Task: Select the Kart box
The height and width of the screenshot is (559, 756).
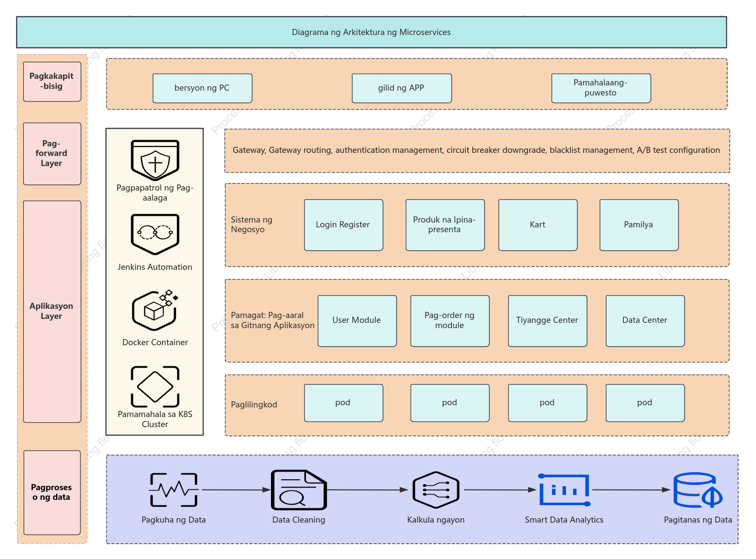Action: point(538,225)
